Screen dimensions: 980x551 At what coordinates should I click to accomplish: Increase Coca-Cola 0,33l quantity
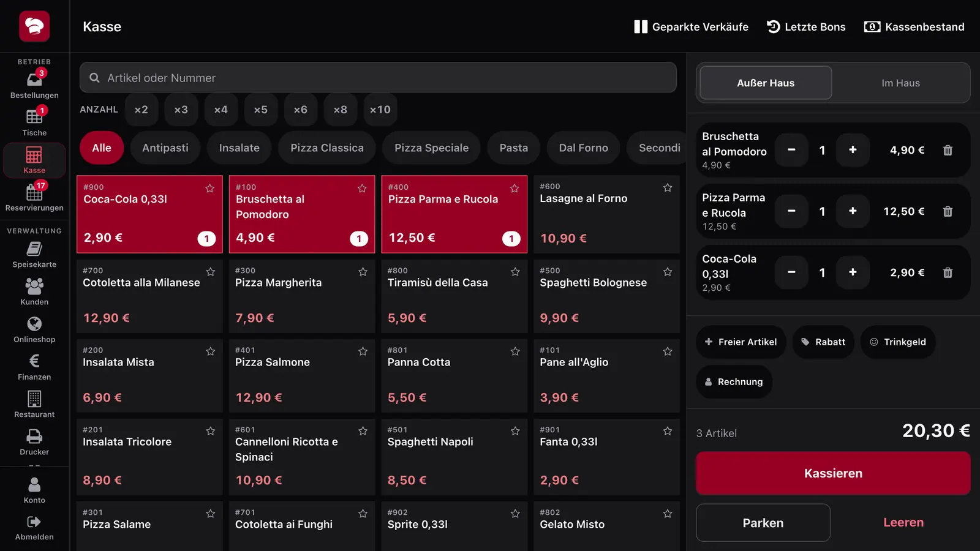click(x=853, y=272)
